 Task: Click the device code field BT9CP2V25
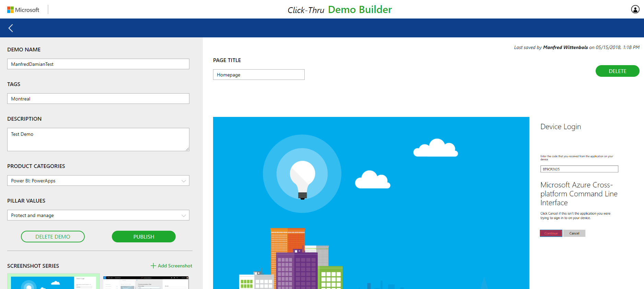(x=579, y=169)
